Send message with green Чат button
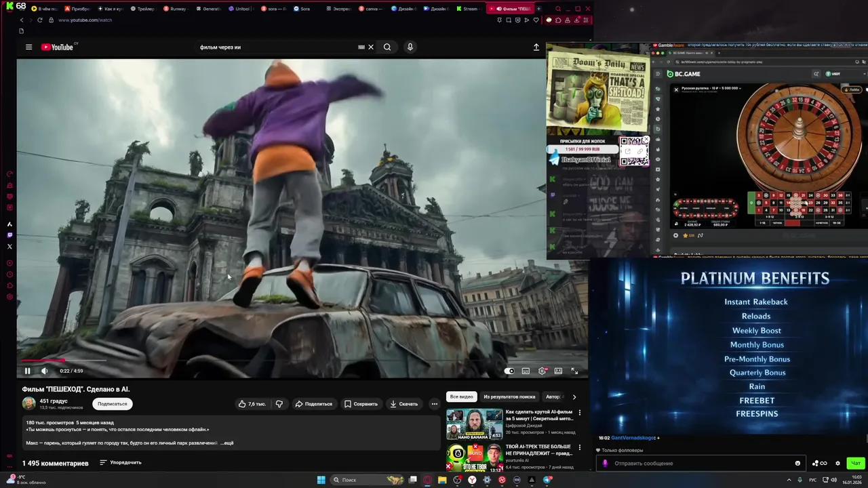The height and width of the screenshot is (488, 868). coord(856,464)
